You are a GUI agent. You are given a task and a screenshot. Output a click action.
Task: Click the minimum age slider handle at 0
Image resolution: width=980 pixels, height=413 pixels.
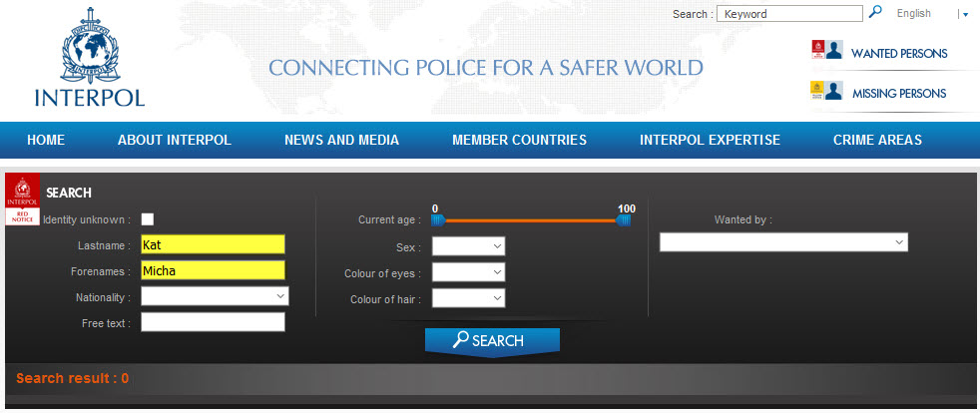[x=438, y=219]
